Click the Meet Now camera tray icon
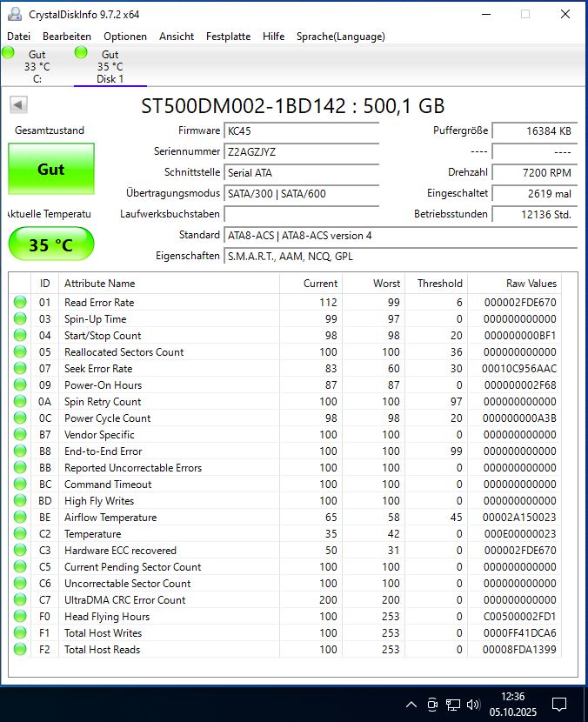Image resolution: width=588 pixels, height=722 pixels. tap(432, 705)
